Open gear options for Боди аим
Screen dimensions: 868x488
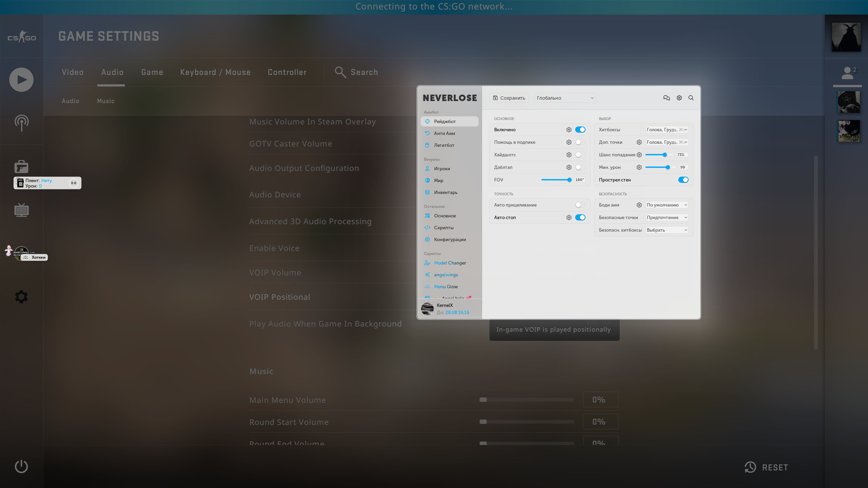coord(639,205)
